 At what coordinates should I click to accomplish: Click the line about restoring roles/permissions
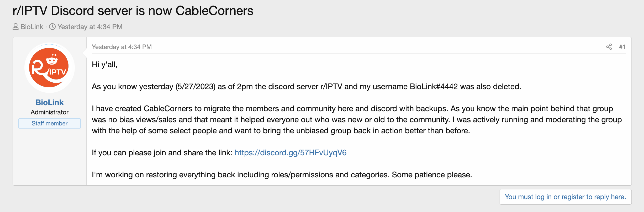[282, 175]
